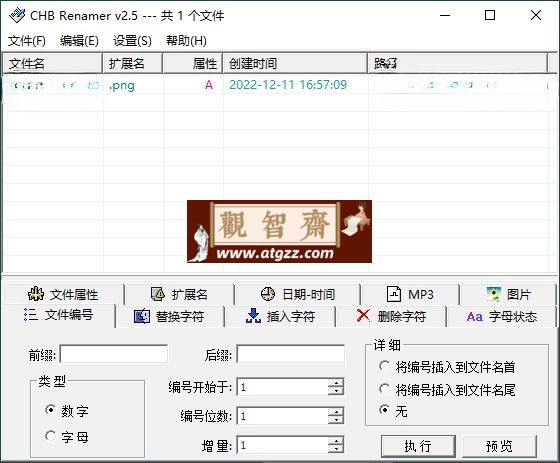Click the 删除字符 tab red X icon
The image size is (560, 463).
(x=363, y=316)
